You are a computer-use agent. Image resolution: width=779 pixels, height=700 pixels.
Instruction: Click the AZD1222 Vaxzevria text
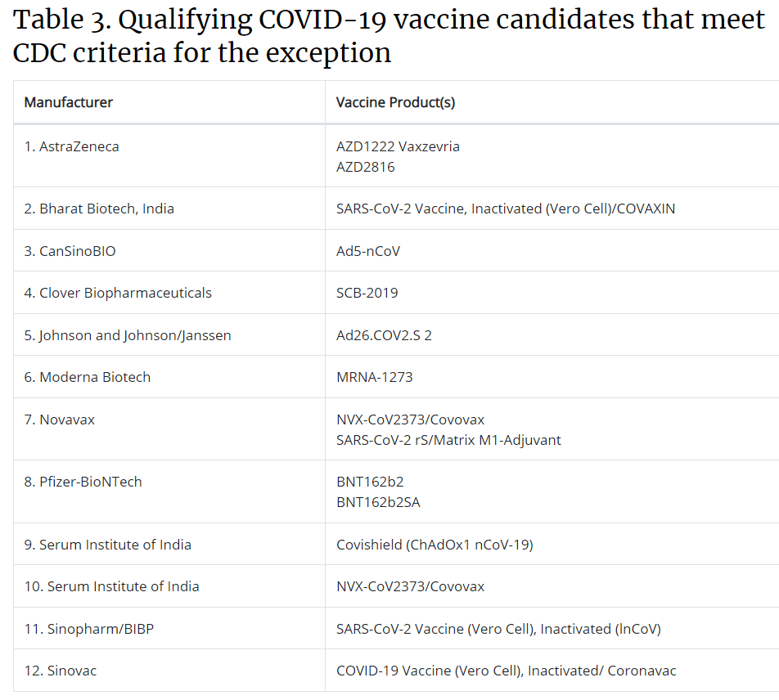(x=398, y=146)
